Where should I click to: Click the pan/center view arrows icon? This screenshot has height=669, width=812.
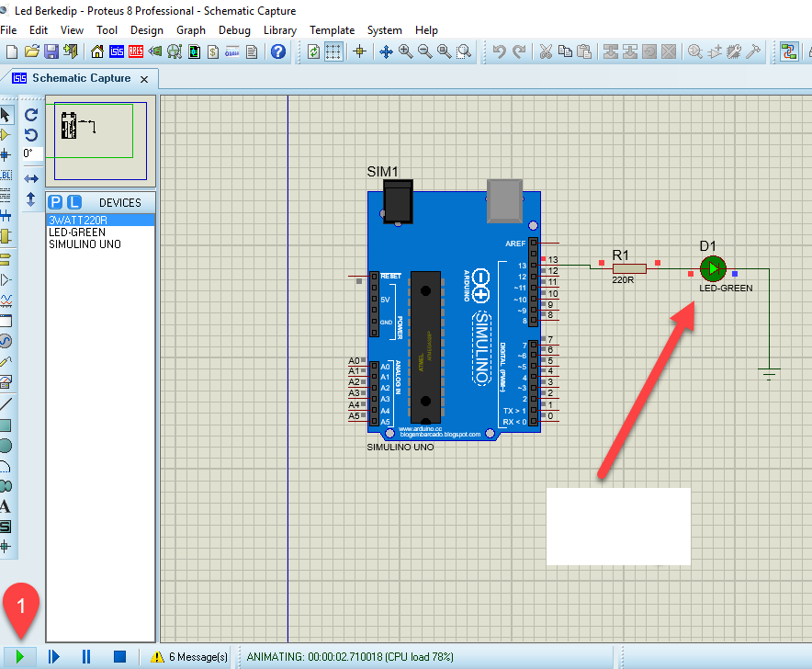pos(386,51)
